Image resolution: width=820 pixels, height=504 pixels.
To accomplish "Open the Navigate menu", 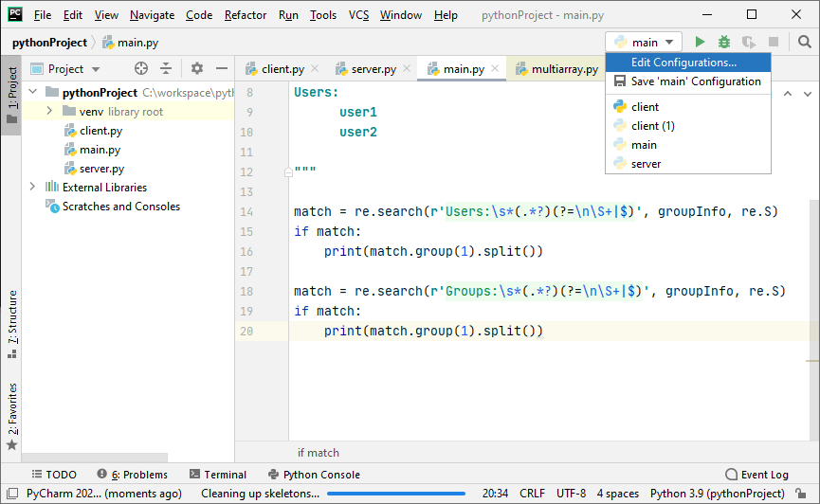I will (153, 15).
